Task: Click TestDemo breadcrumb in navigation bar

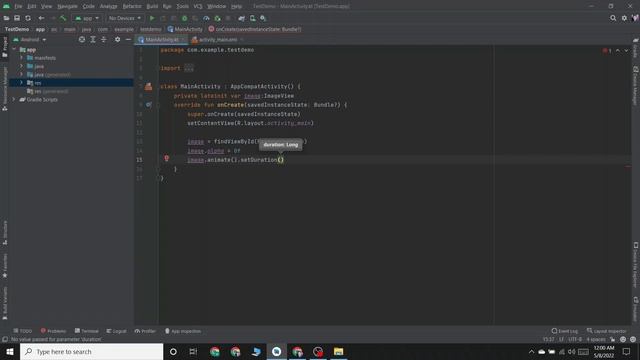Action: 17,29
